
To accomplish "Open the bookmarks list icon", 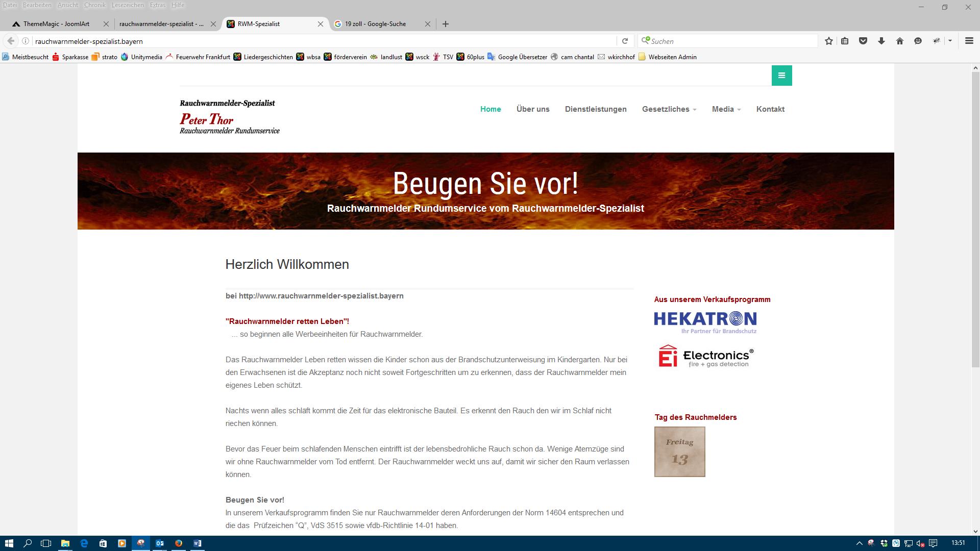I will (x=845, y=41).
